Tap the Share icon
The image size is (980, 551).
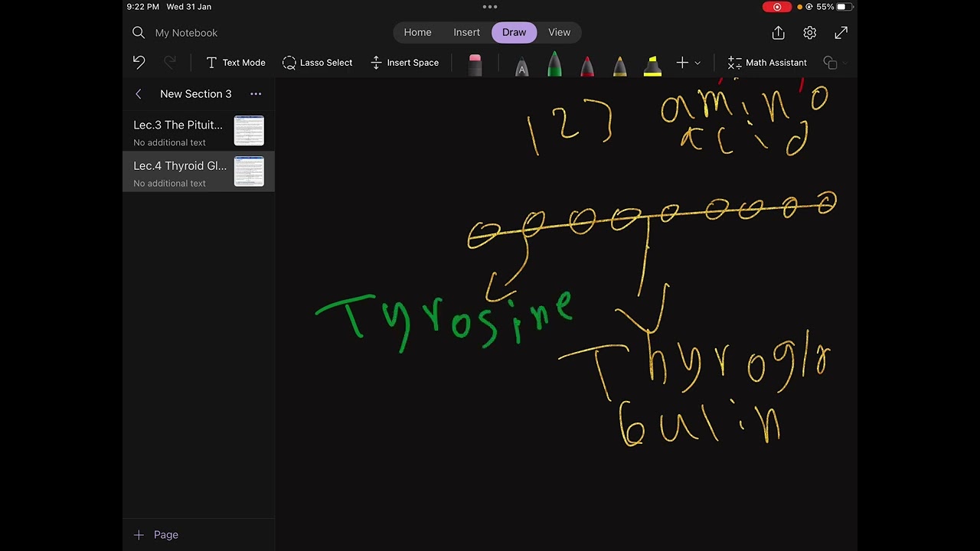click(x=779, y=32)
